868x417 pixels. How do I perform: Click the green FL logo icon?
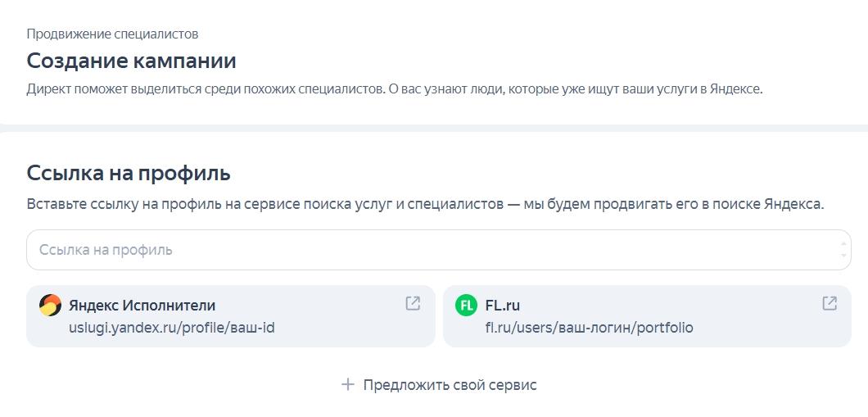[466, 306]
